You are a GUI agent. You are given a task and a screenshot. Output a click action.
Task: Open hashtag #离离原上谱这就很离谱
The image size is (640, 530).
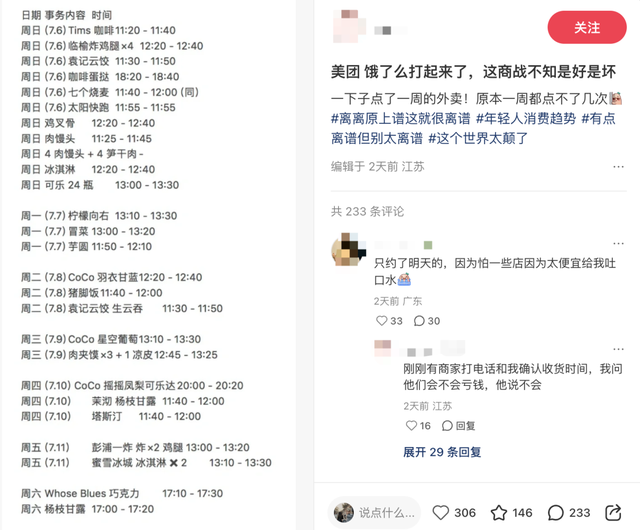pos(400,118)
